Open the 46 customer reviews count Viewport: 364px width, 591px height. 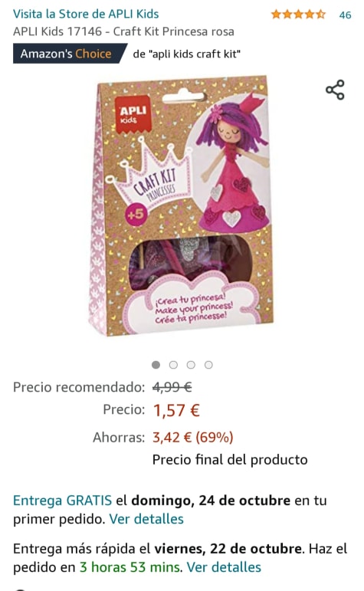tap(345, 15)
